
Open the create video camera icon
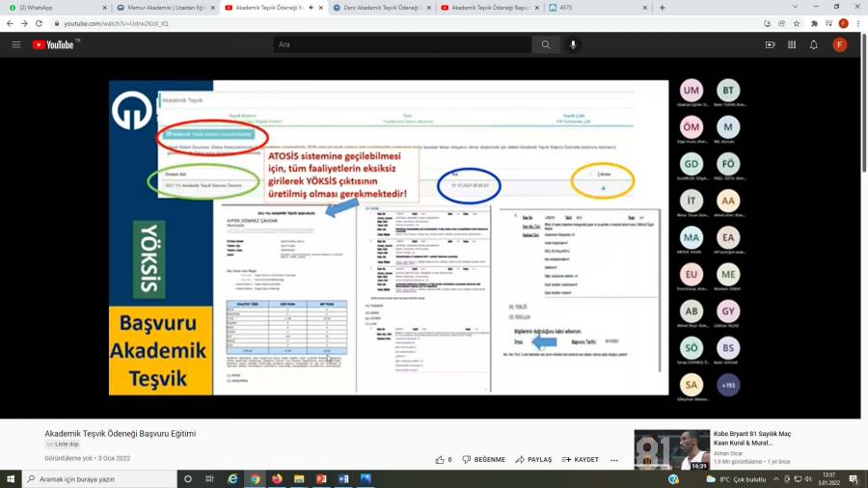tap(770, 44)
